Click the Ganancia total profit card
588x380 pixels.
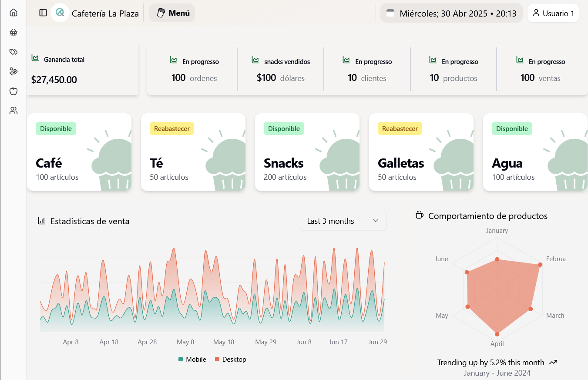point(83,70)
